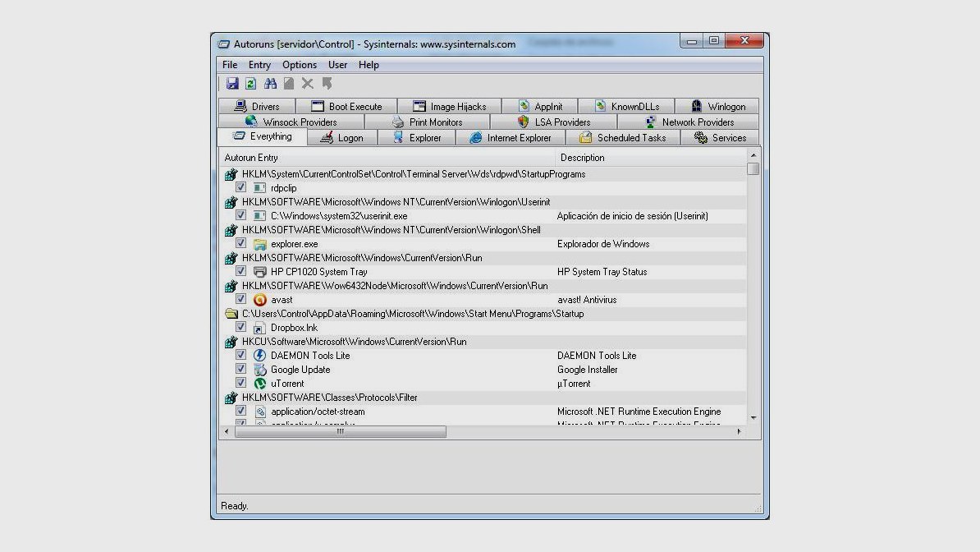Select the HKLM Winlogon\Userinit key row
This screenshot has width=980, height=552.
point(483,202)
